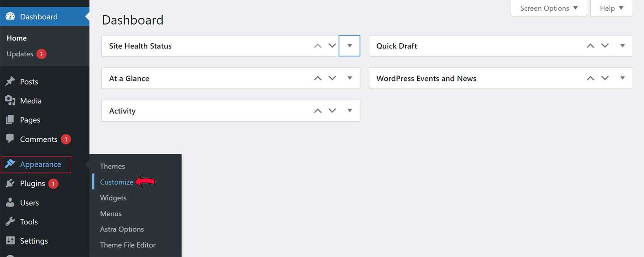Image resolution: width=644 pixels, height=257 pixels.
Task: Click the Comments speech bubble icon
Action: coord(10,139)
